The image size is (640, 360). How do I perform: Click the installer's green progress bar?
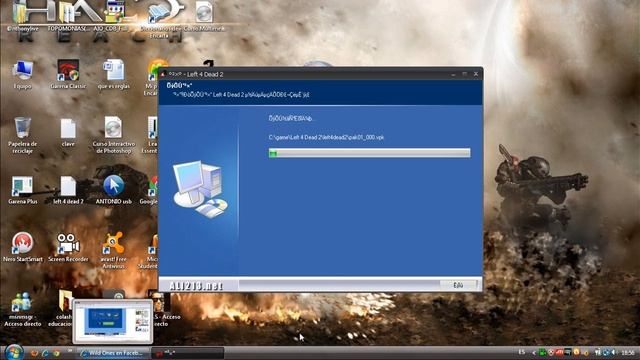[x=369, y=153]
